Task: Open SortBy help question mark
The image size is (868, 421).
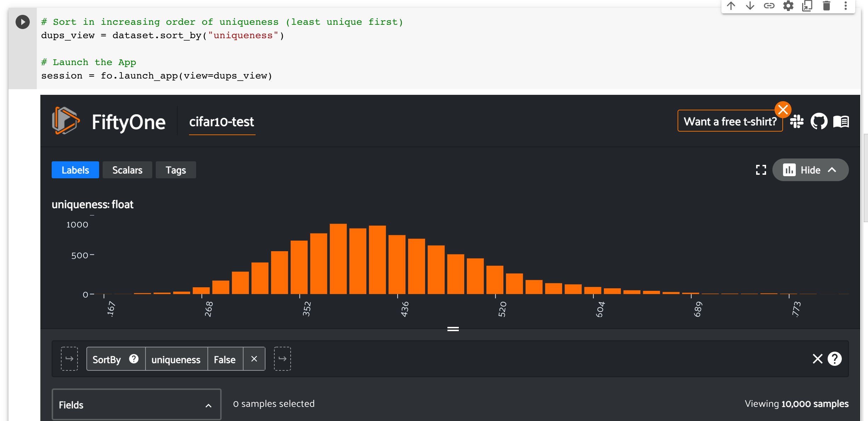Action: (x=134, y=359)
